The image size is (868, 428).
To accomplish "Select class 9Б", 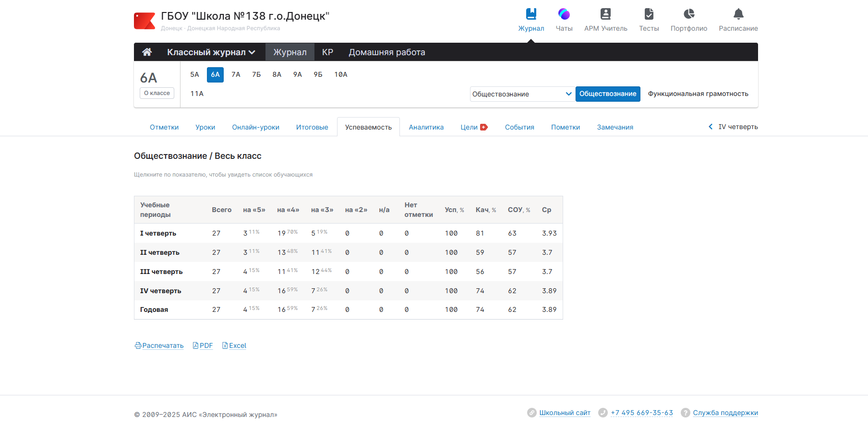I will click(x=318, y=74).
